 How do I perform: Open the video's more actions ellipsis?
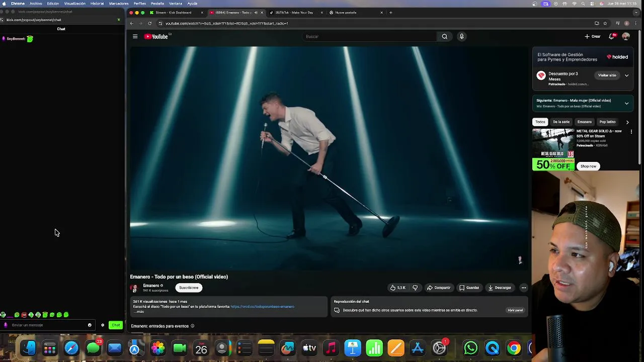(x=523, y=288)
